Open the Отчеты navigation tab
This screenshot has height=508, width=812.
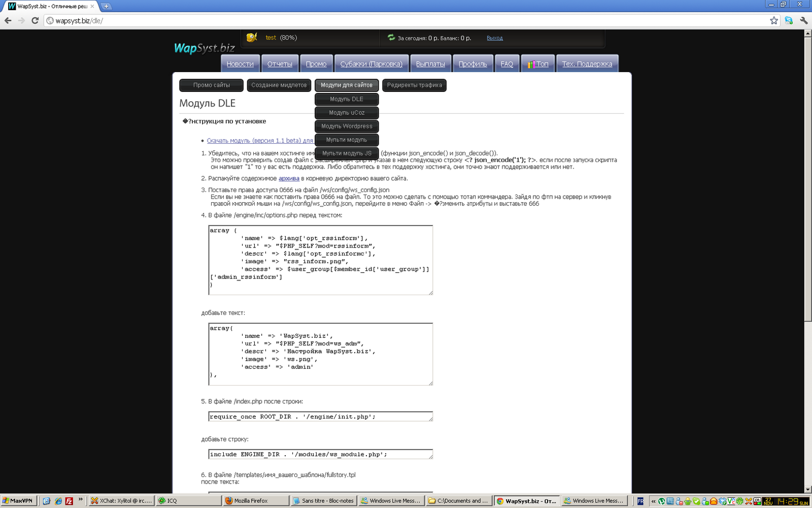(x=280, y=63)
